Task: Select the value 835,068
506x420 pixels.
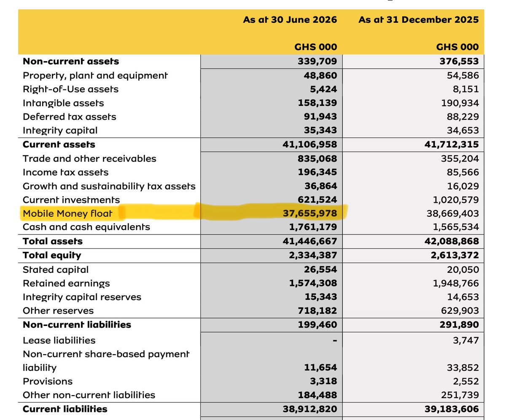Action: (318, 159)
